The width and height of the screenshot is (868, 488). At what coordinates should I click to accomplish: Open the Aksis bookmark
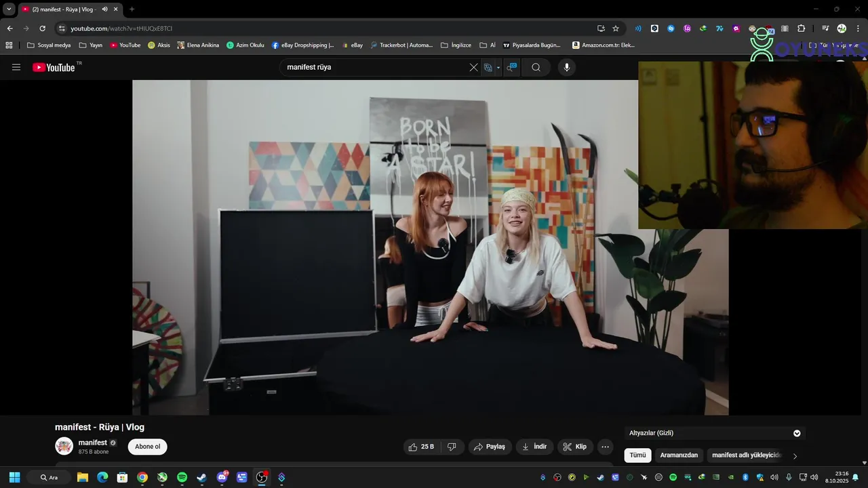159,45
